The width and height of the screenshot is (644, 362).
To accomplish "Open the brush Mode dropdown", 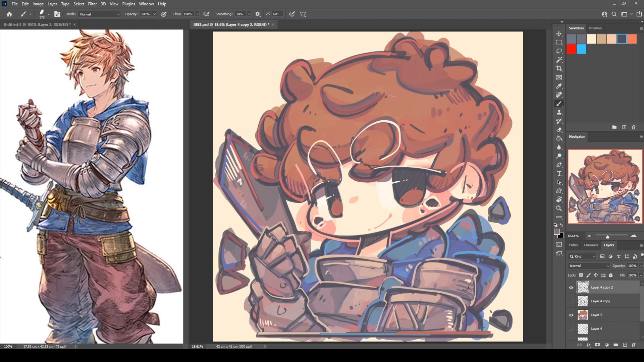I will pyautogui.click(x=99, y=14).
